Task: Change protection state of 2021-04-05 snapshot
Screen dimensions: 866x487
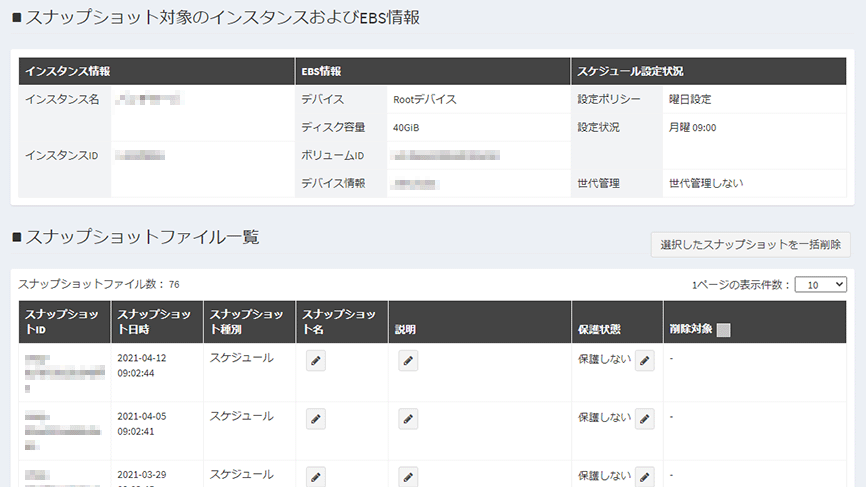Action: click(645, 419)
